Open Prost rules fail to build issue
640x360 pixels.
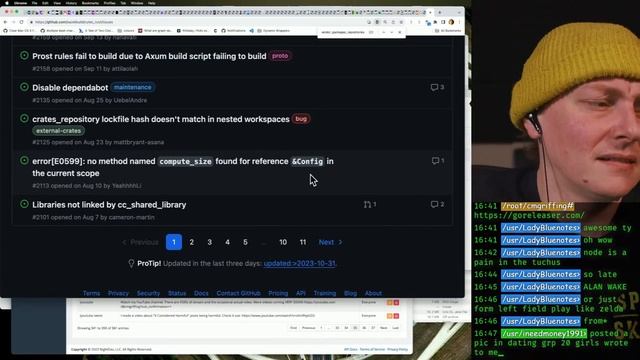pyautogui.click(x=149, y=56)
